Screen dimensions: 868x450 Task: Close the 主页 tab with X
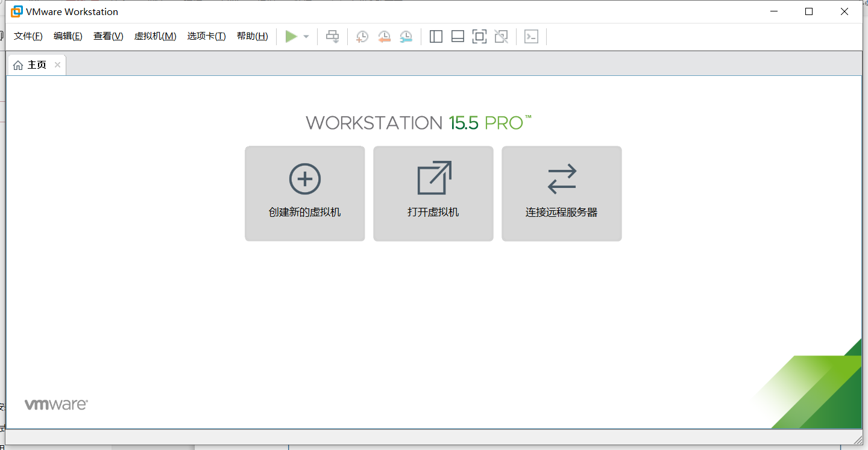[x=57, y=65]
